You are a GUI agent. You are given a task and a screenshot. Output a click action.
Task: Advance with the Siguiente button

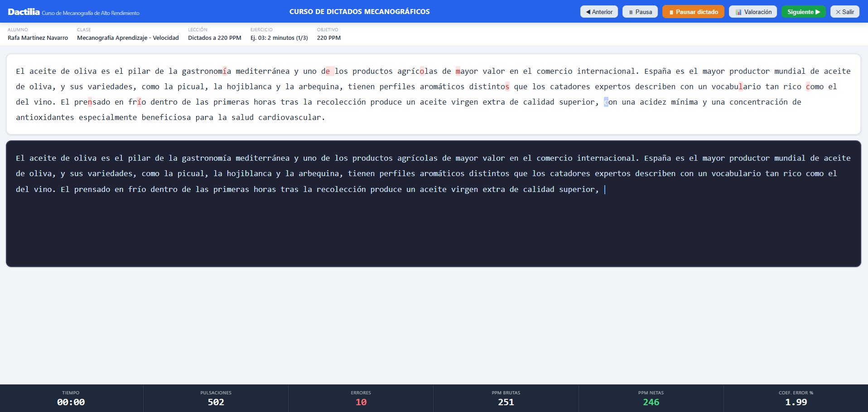coord(804,12)
